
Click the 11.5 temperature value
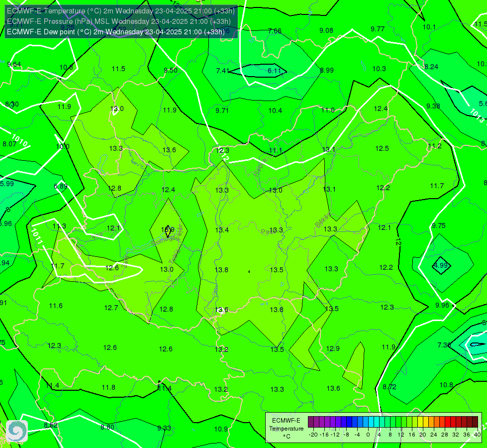pos(118,69)
